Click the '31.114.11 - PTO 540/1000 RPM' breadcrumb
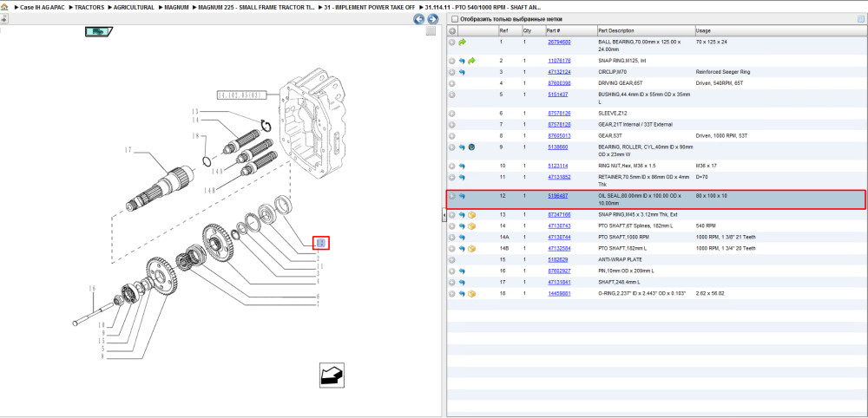This screenshot has width=868, height=418. point(483,7)
